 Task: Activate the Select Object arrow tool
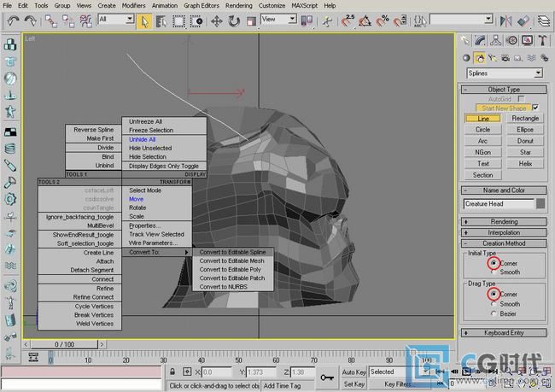(144, 21)
